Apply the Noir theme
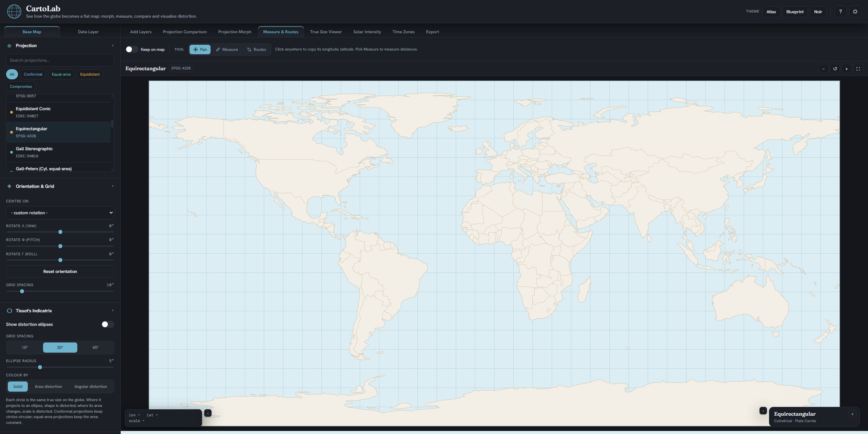868x434 pixels. (818, 12)
